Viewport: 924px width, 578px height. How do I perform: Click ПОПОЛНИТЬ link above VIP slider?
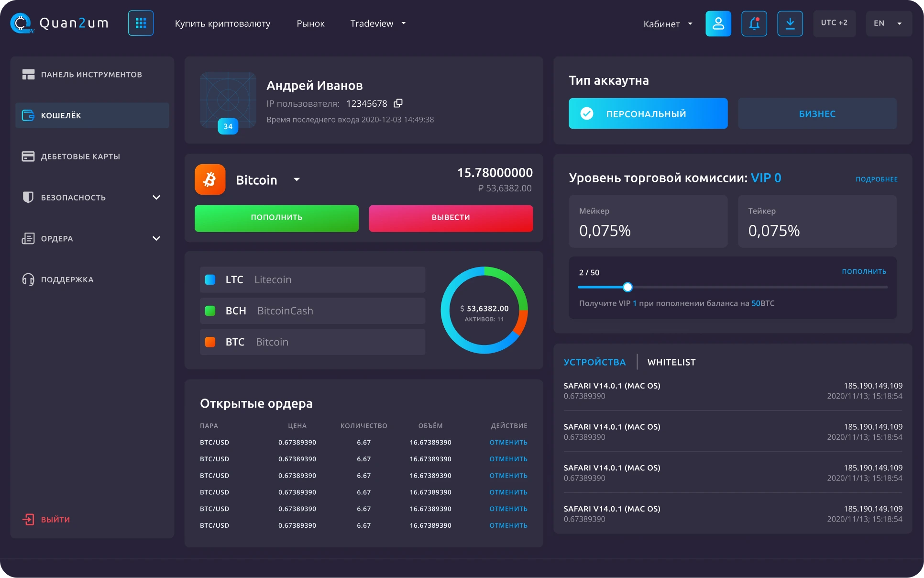point(864,271)
